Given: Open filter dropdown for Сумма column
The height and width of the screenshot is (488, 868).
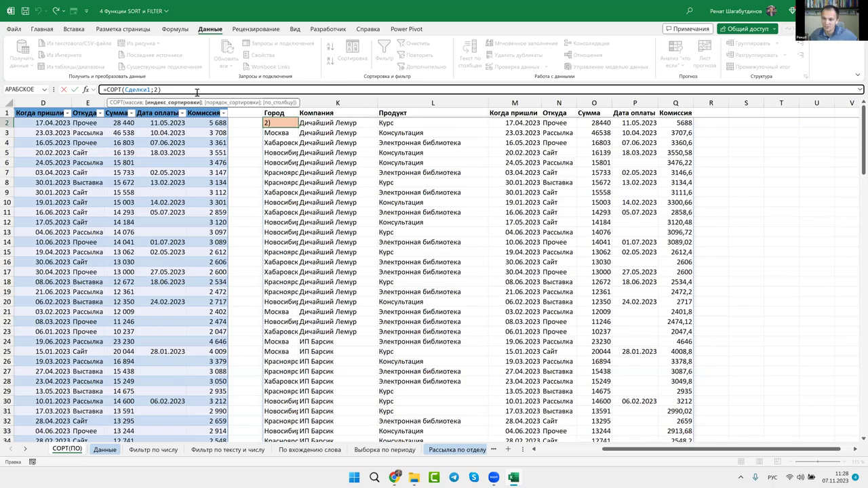Looking at the screenshot, I should [x=131, y=113].
